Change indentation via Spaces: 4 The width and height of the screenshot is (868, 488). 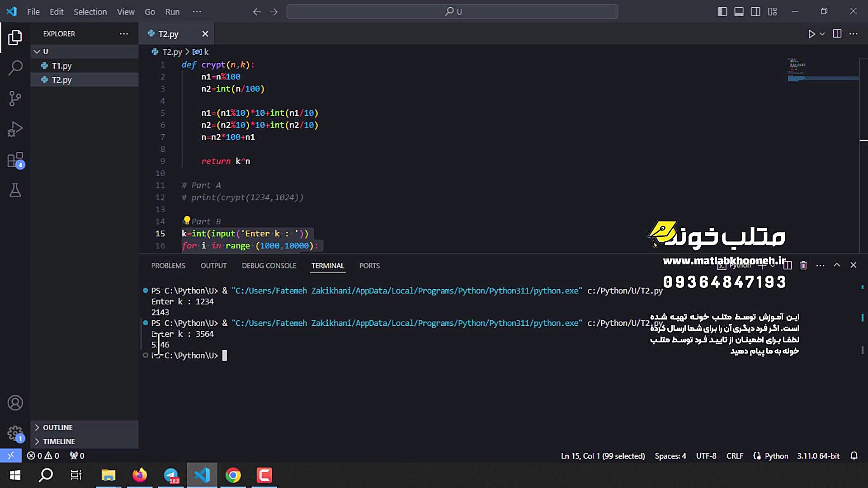(670, 456)
